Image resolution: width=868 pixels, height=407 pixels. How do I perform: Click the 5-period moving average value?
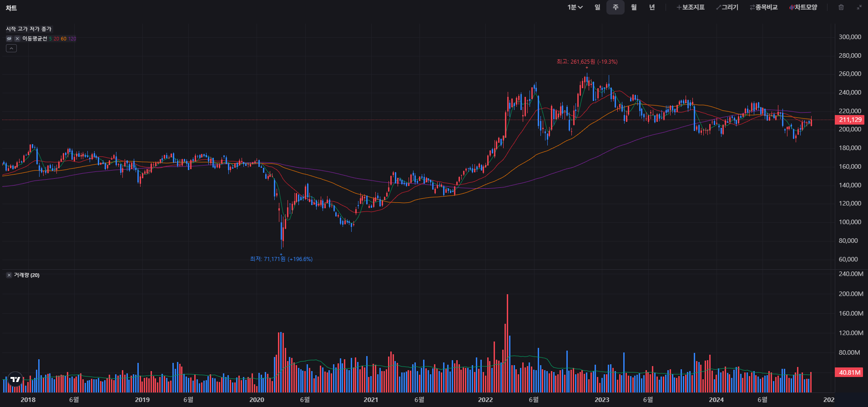pos(50,39)
